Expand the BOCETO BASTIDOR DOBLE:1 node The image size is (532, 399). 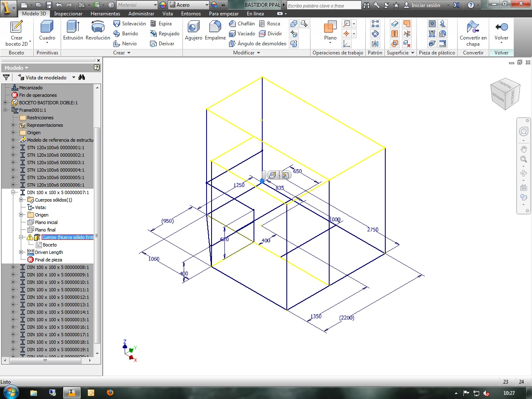tap(5, 103)
